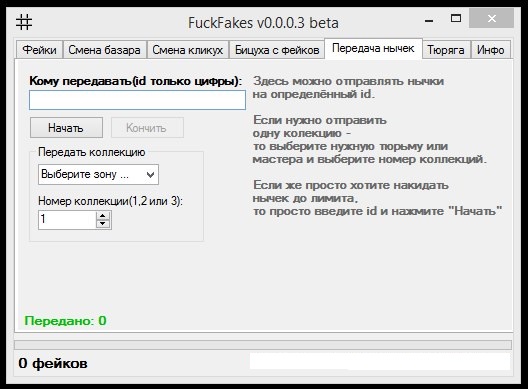Switch to the Смена базара tab

(104, 50)
